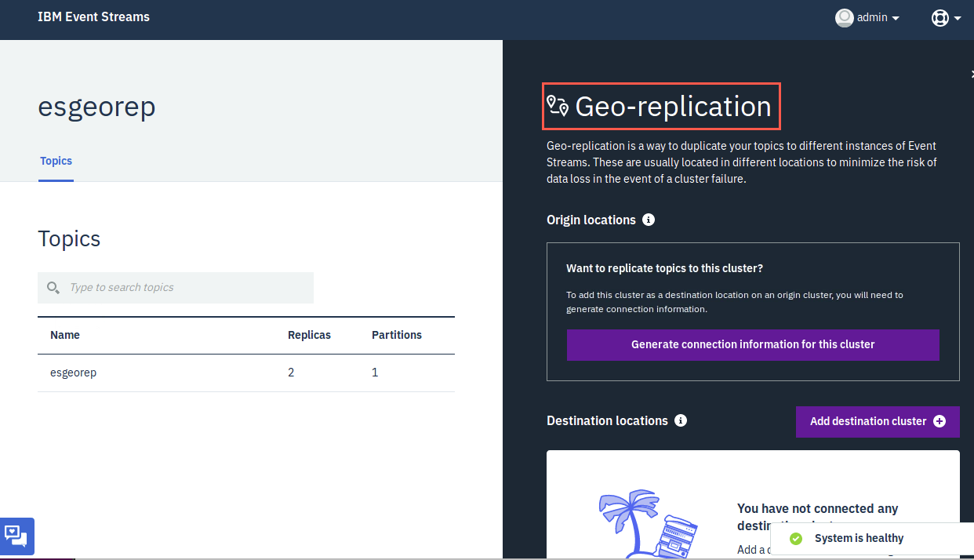This screenshot has height=560, width=974.
Task: Open the admin account dropdown arrow
Action: [x=896, y=18]
